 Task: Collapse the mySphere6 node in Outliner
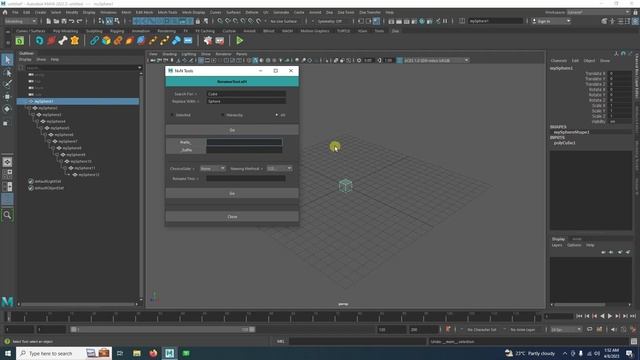(45, 135)
